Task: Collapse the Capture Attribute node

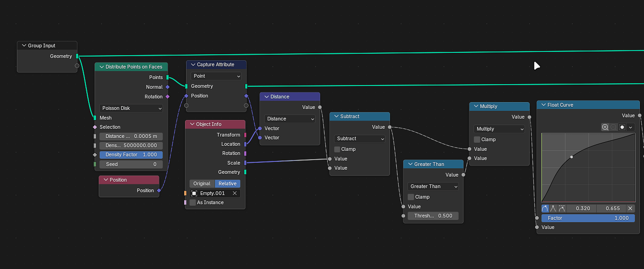Action: coord(192,64)
